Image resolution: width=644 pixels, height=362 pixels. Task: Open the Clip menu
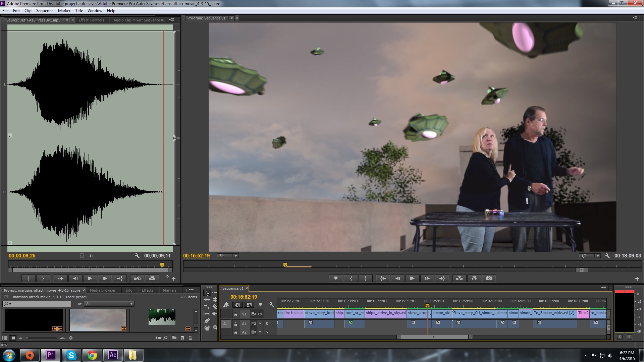(28, 11)
